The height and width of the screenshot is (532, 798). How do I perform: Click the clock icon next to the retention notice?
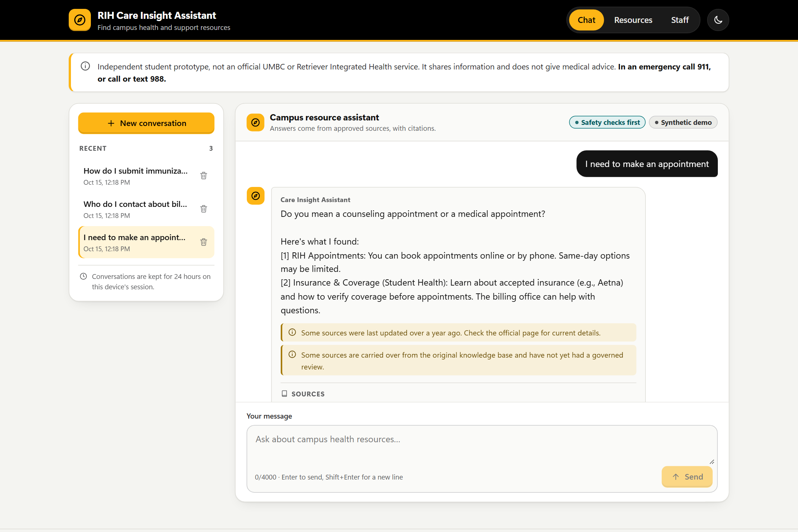coord(83,276)
